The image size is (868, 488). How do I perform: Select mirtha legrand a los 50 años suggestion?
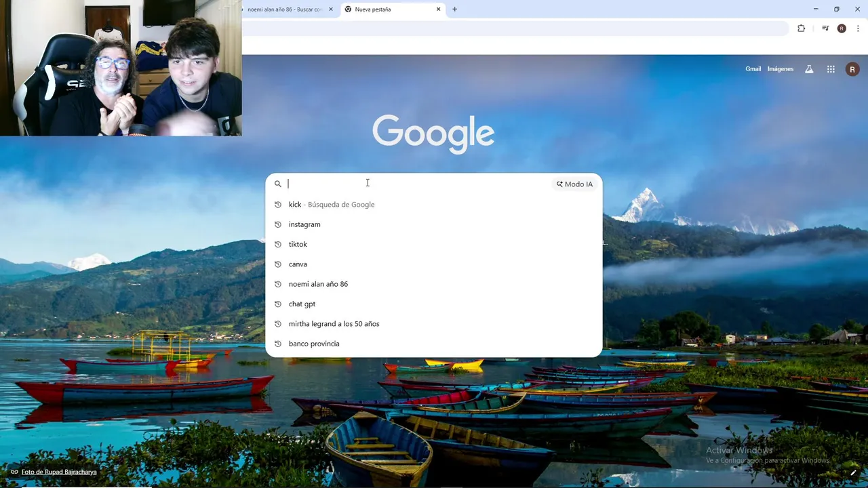pyautogui.click(x=434, y=324)
